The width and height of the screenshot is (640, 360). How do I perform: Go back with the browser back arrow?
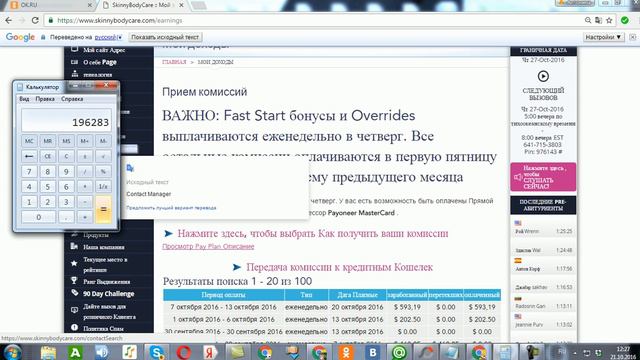click(x=9, y=20)
